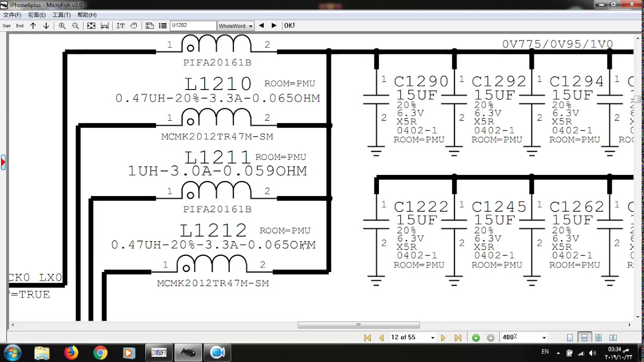Open the Windows Start menu

[x=12, y=352]
